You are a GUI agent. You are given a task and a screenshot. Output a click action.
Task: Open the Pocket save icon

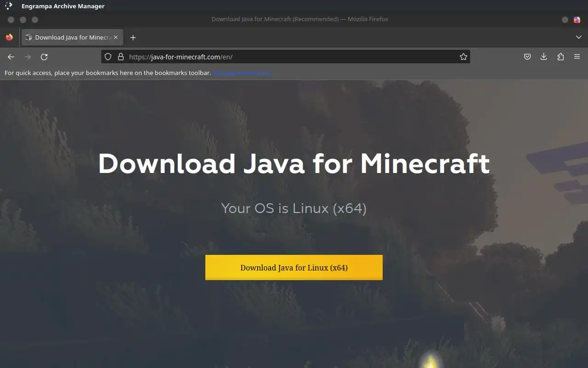click(527, 57)
